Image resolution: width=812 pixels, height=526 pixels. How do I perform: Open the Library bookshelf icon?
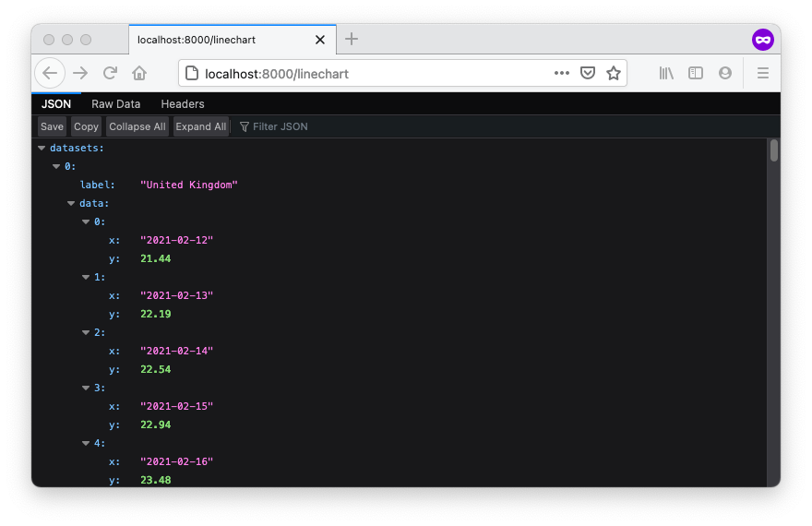tap(666, 73)
